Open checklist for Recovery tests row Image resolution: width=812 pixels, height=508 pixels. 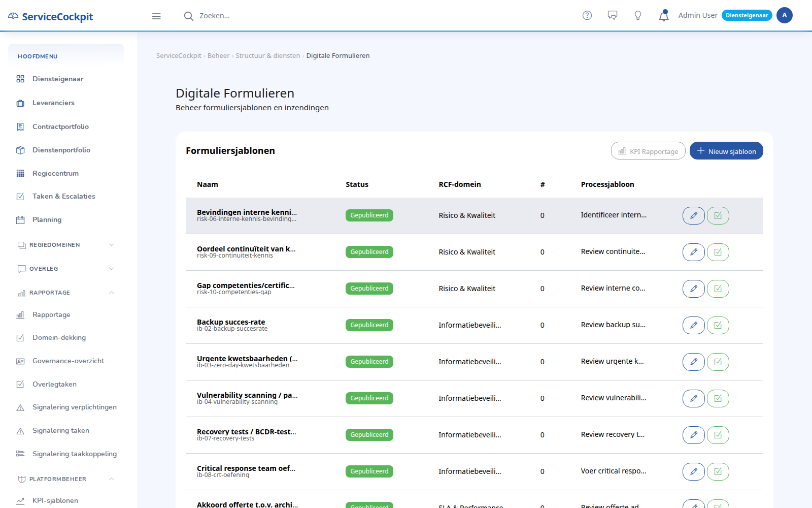pyautogui.click(x=718, y=435)
